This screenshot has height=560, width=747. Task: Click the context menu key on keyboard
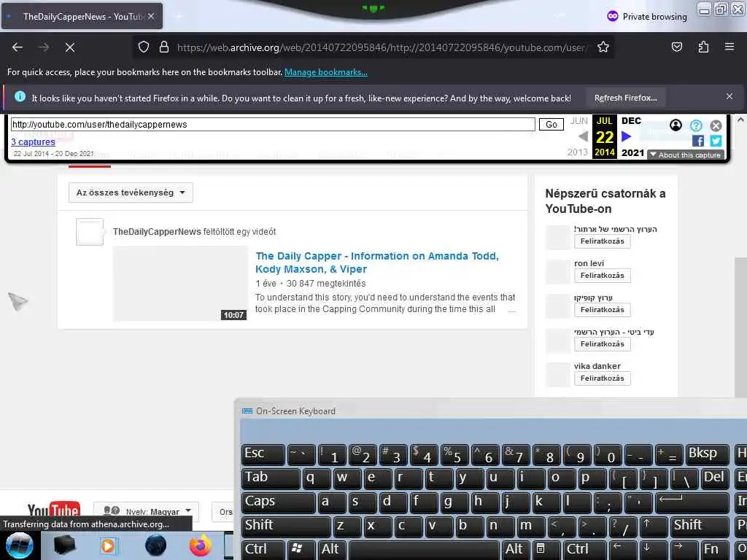pos(545,550)
